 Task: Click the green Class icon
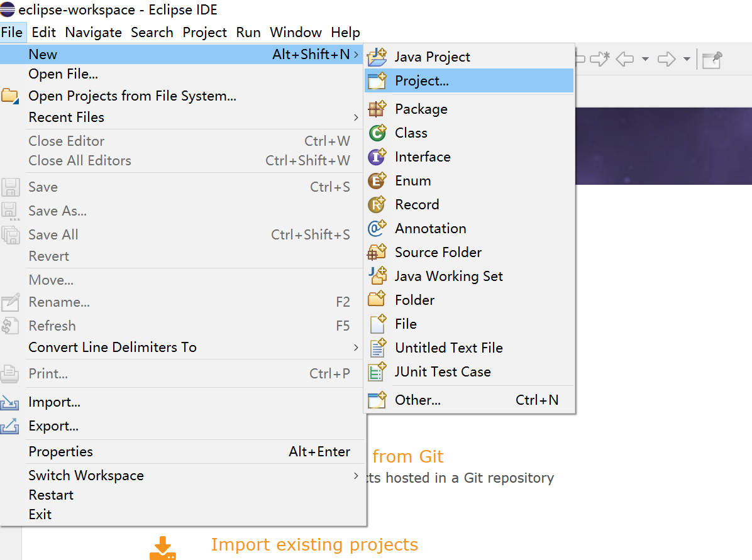coord(377,133)
